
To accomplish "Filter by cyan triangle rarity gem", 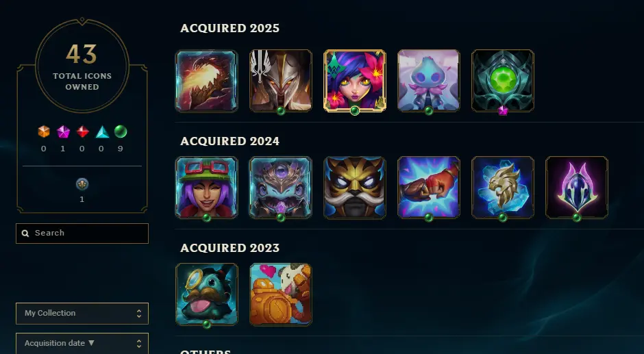I will [x=102, y=132].
